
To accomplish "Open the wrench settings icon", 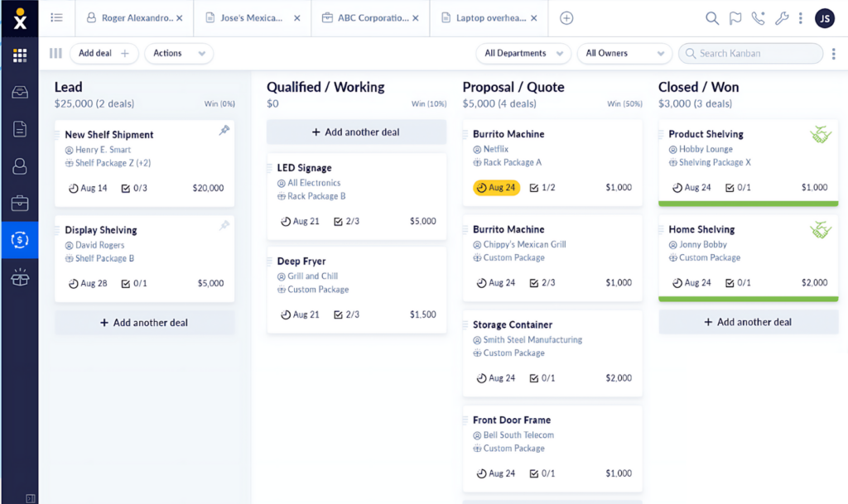I will point(781,18).
